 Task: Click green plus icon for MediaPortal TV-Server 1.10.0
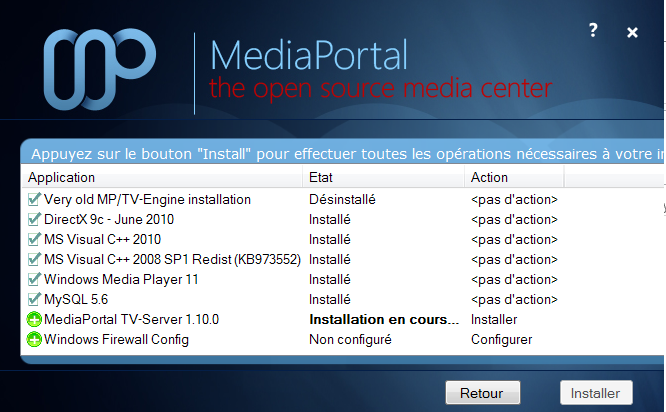tap(34, 319)
